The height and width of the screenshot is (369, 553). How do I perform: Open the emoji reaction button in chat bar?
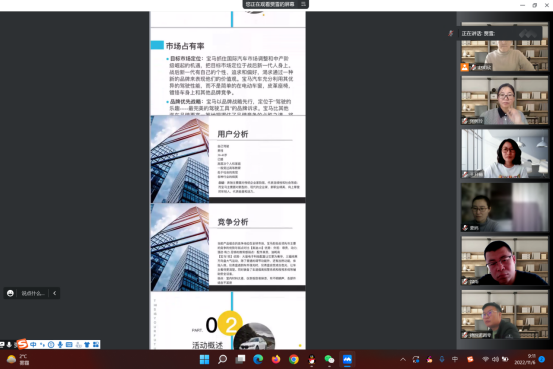(x=10, y=293)
